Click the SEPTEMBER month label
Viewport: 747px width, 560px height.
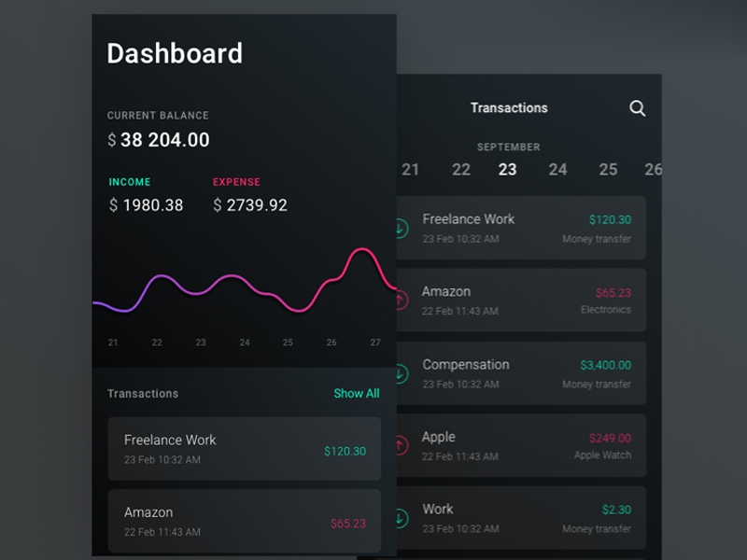tap(508, 147)
